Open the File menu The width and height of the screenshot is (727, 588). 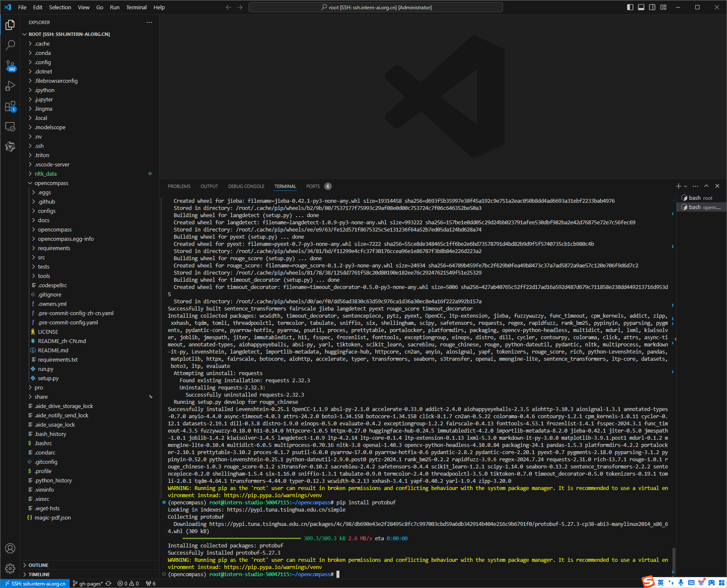pos(22,7)
